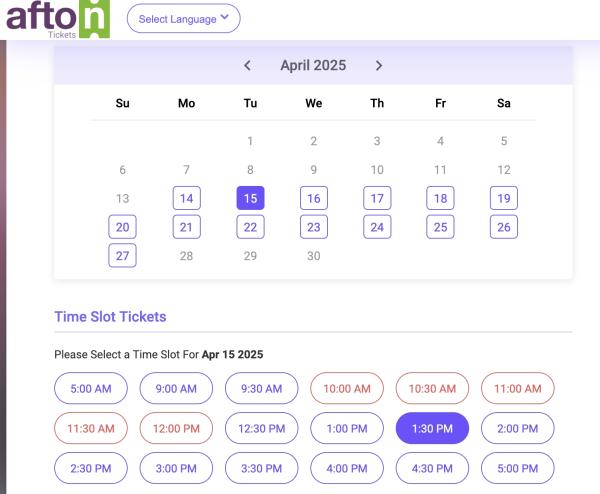
Task: Click the highlighted April 15 date
Action: [x=250, y=198]
